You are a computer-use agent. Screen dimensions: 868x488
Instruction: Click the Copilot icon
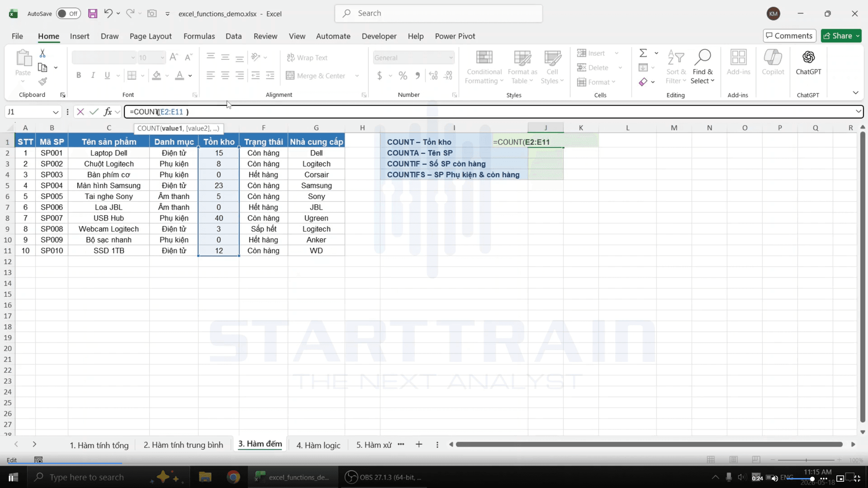click(x=773, y=63)
